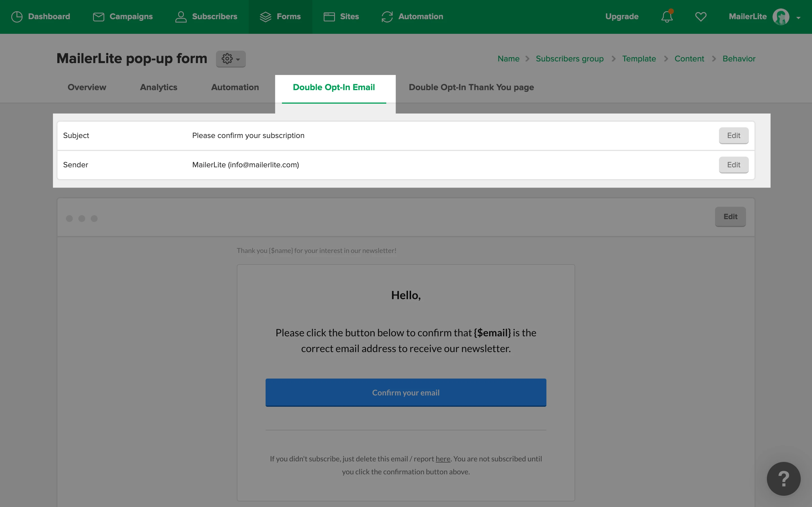Go to the Overview tab
This screenshot has width=812, height=507.
point(87,87)
